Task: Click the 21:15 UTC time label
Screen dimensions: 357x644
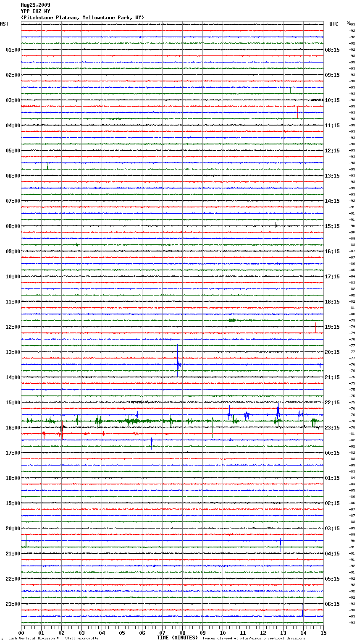Action: pos(332,377)
